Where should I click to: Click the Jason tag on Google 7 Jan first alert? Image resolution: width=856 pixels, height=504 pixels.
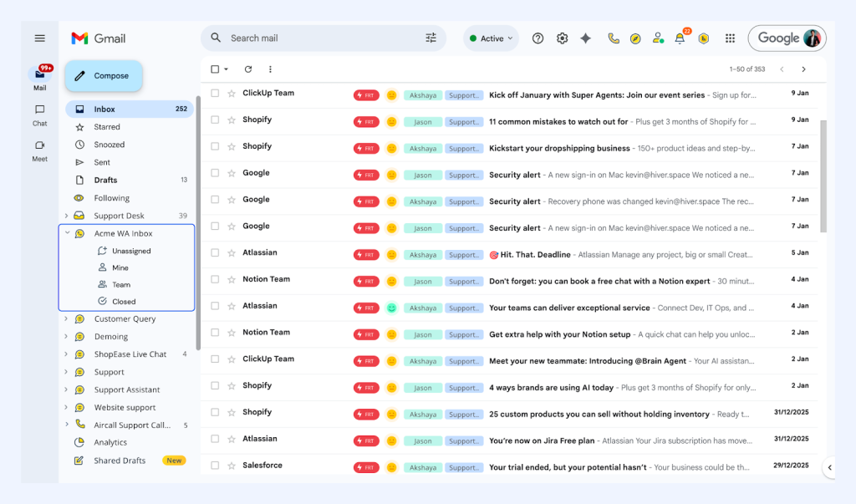(422, 176)
